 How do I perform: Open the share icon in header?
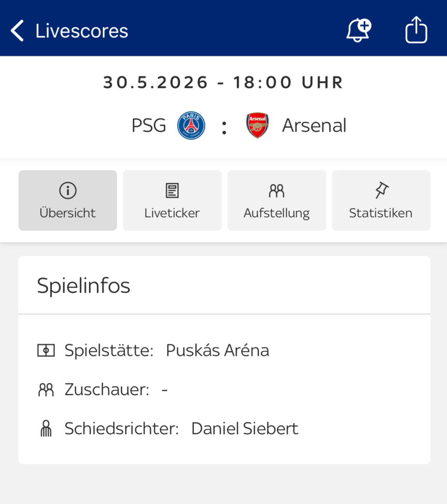tap(416, 29)
